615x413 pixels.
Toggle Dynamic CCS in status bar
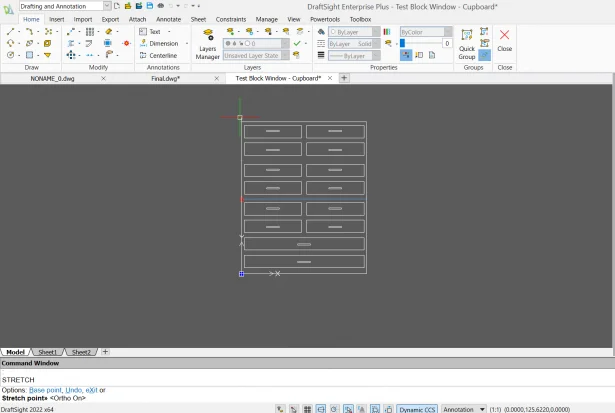416,409
